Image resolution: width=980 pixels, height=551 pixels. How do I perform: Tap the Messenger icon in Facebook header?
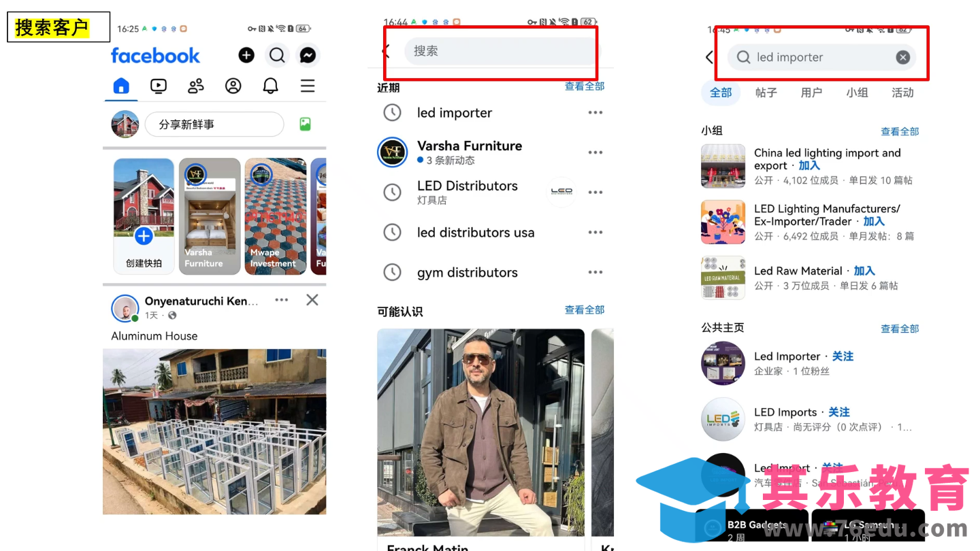pyautogui.click(x=308, y=55)
